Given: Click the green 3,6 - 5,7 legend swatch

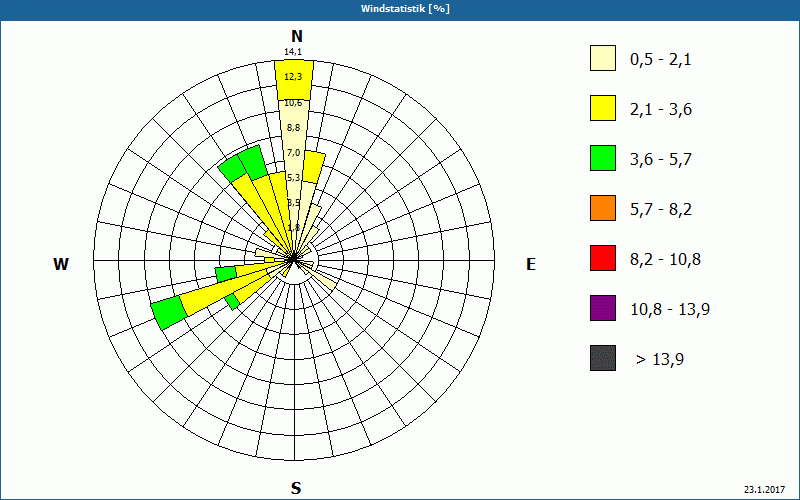Looking at the screenshot, I should coord(603,158).
